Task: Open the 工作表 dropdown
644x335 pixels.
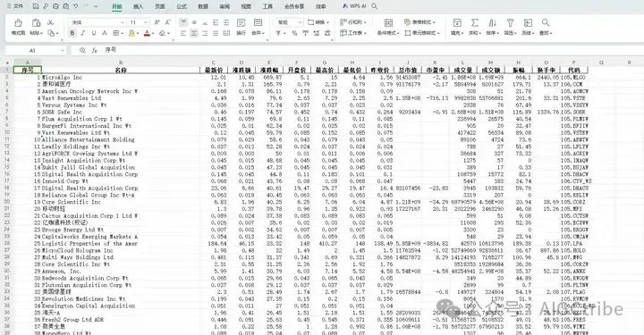Action: pos(352,33)
